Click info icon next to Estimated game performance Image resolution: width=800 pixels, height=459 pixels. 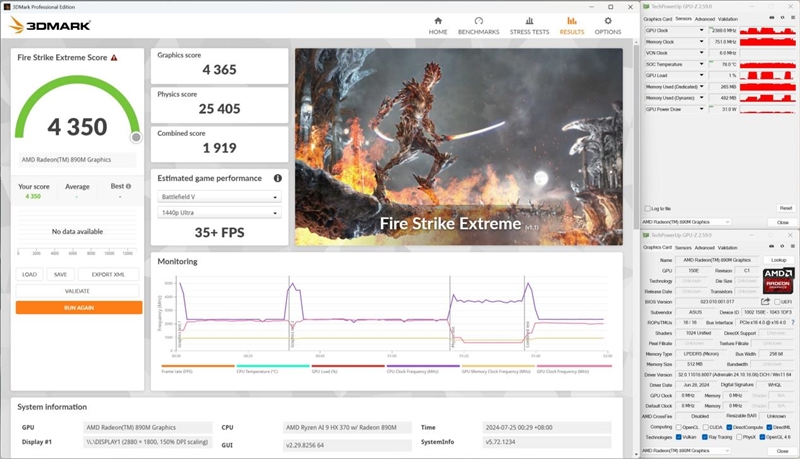pyautogui.click(x=278, y=178)
